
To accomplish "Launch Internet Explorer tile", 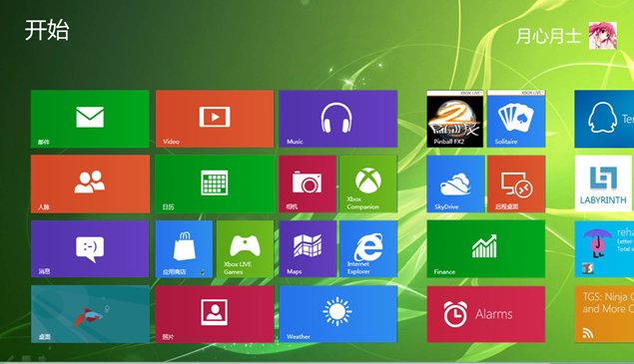I will pos(368,249).
